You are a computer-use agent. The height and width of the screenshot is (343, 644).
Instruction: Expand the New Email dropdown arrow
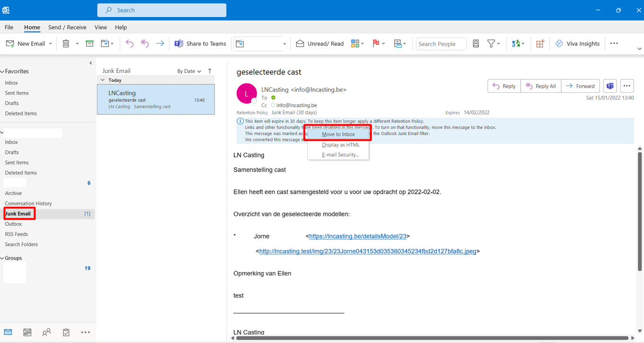click(51, 43)
